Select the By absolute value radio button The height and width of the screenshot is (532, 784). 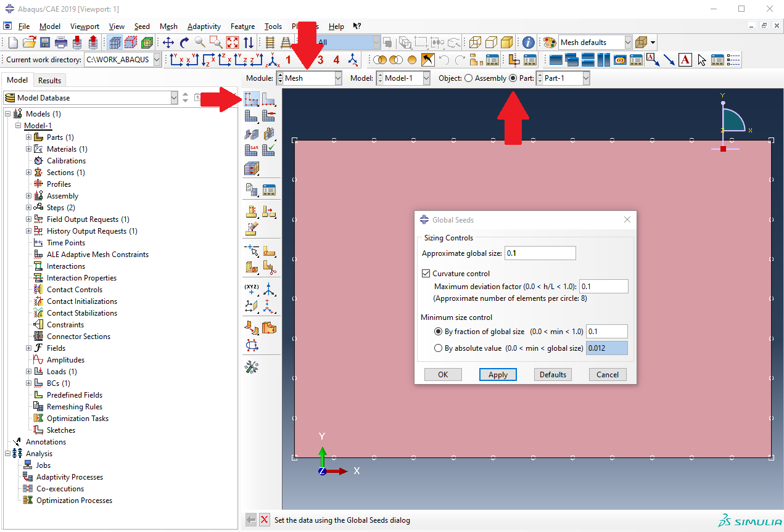pyautogui.click(x=439, y=348)
